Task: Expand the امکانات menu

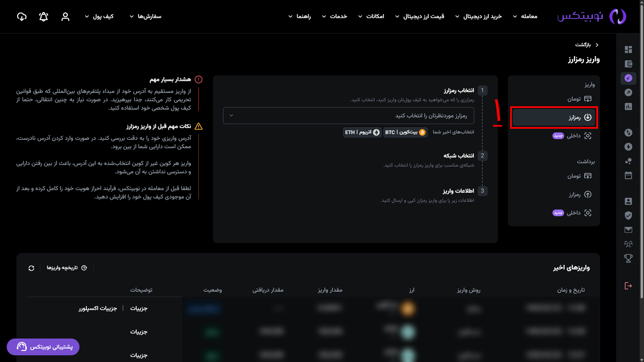Action: pos(371,16)
